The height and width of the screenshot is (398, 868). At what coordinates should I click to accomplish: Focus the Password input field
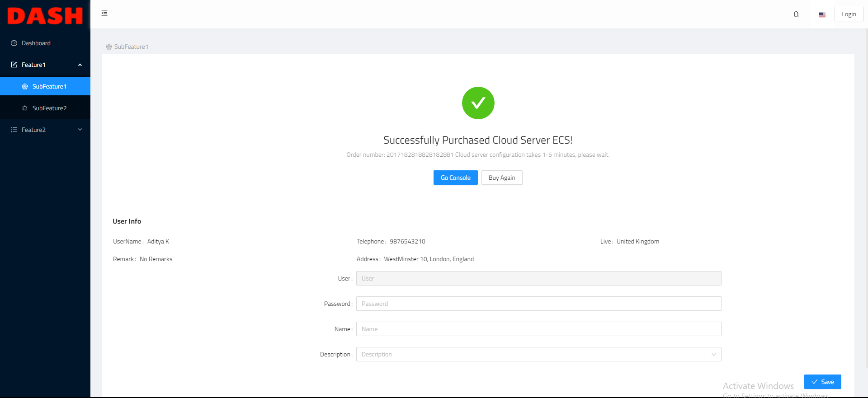click(538, 304)
